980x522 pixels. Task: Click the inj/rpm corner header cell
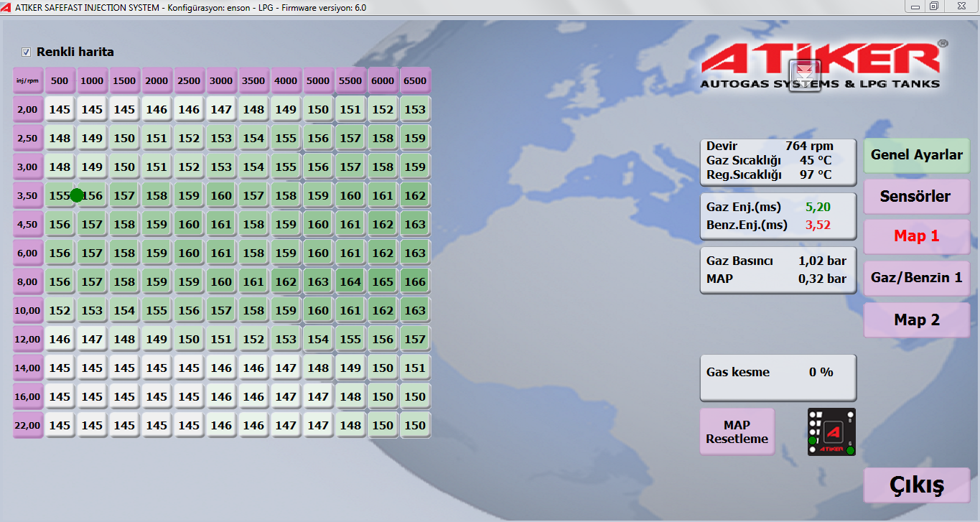pos(28,80)
